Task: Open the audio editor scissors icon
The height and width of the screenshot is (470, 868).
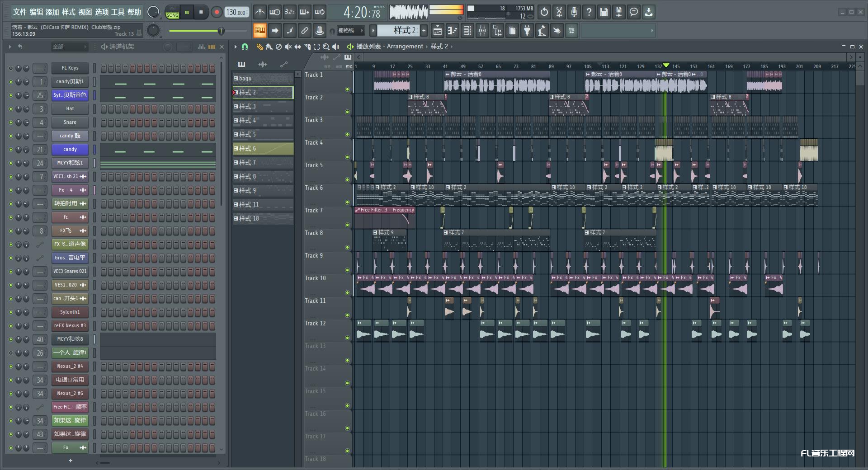Action: coord(559,12)
